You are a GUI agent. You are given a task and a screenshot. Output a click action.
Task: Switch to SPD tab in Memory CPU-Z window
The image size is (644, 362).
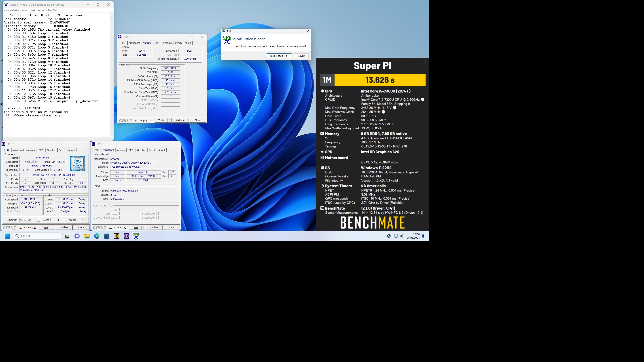[x=157, y=43]
